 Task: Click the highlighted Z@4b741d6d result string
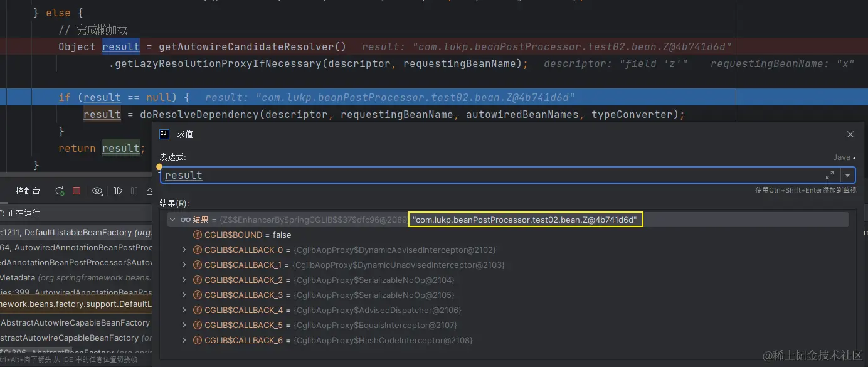[x=525, y=220]
